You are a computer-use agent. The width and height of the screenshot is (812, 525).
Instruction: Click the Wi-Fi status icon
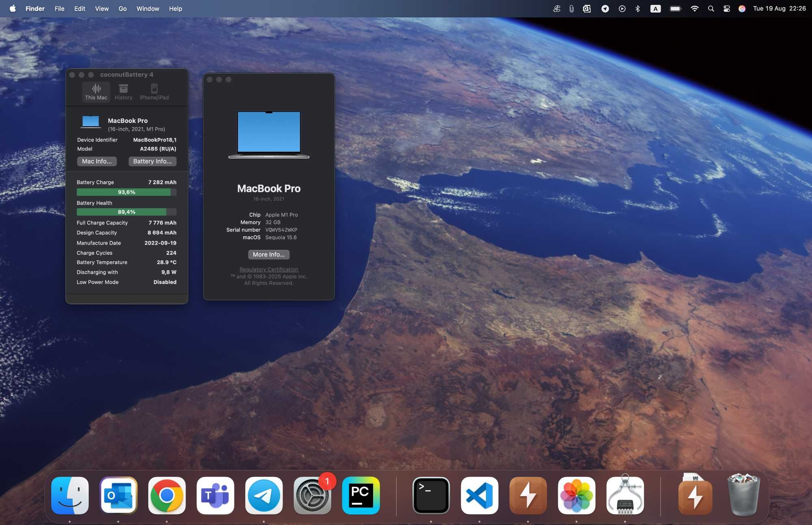tap(695, 9)
